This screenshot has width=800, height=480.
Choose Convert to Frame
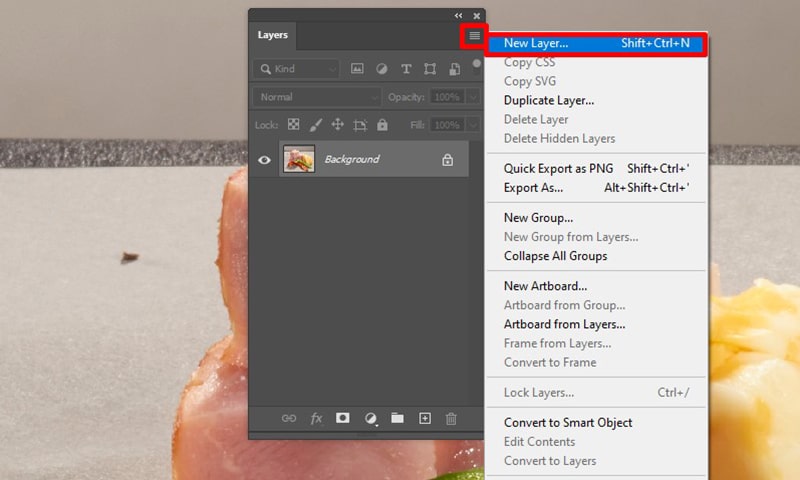(x=596, y=362)
